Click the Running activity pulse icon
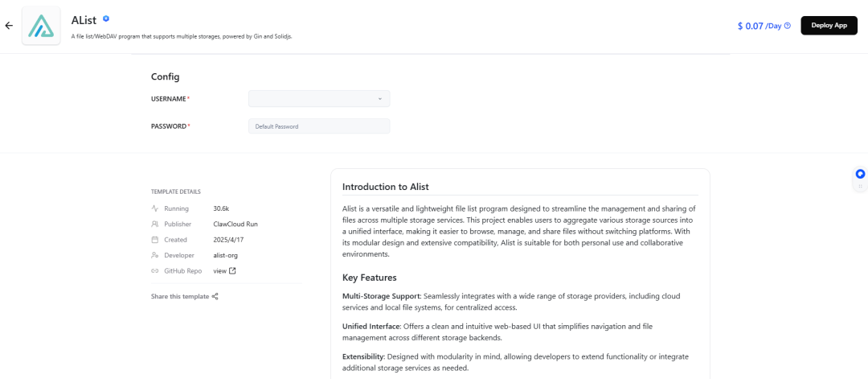The height and width of the screenshot is (379, 868). tap(155, 208)
